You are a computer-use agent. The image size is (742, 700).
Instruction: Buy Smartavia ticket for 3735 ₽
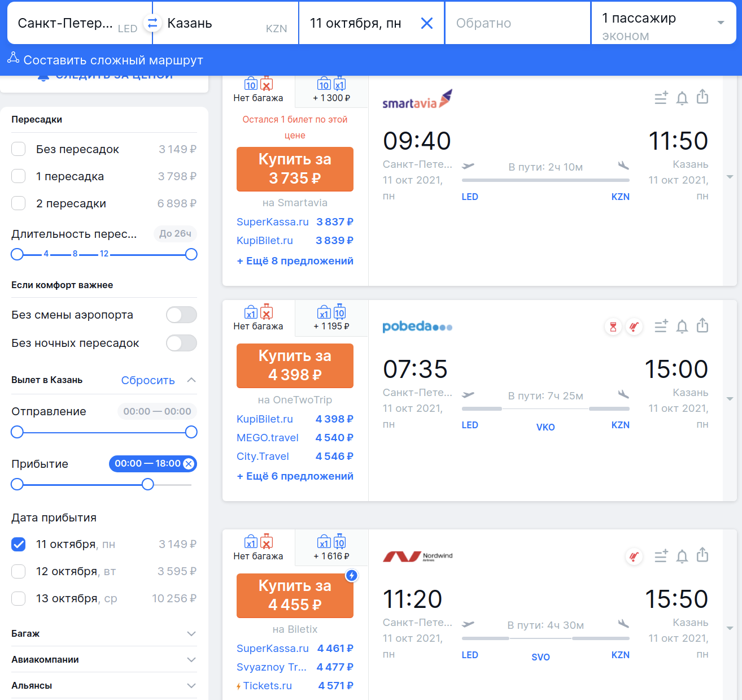[295, 169]
